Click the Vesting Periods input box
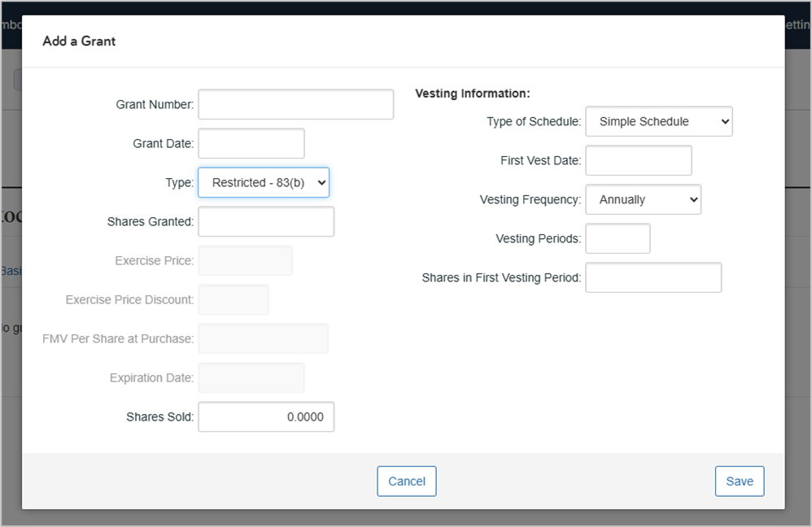This screenshot has width=812, height=527. click(618, 238)
